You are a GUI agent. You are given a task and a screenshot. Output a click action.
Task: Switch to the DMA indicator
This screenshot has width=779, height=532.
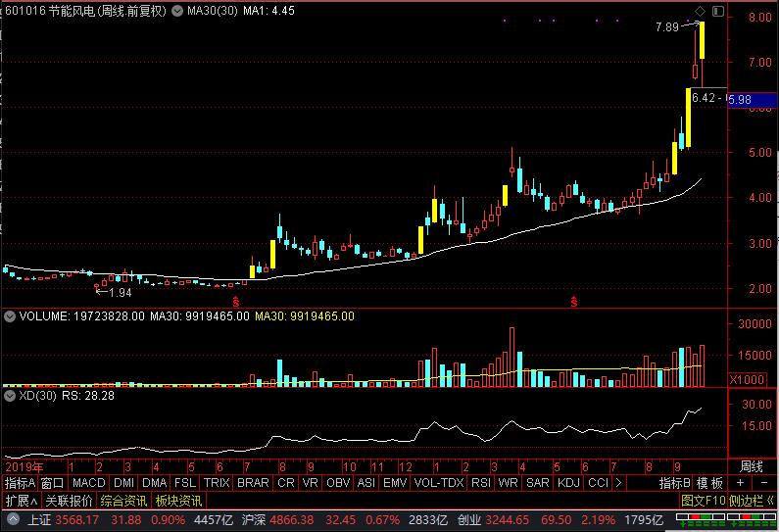tap(154, 483)
